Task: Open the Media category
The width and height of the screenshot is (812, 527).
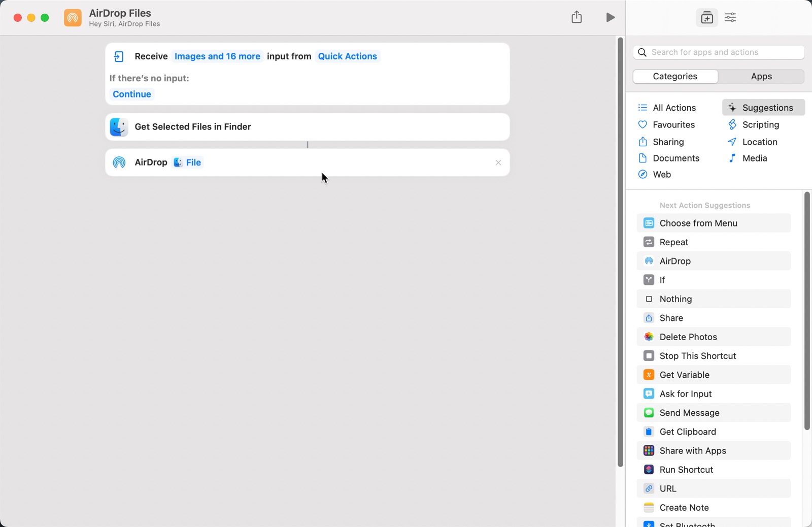Action: point(747,158)
